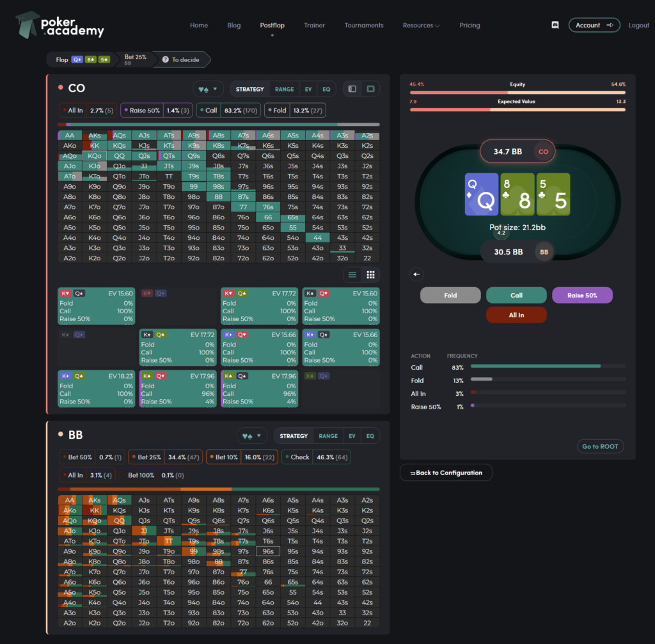Viewport: 655px width, 644px height.
Task: Click the help icon beside To decide
Action: point(166,59)
